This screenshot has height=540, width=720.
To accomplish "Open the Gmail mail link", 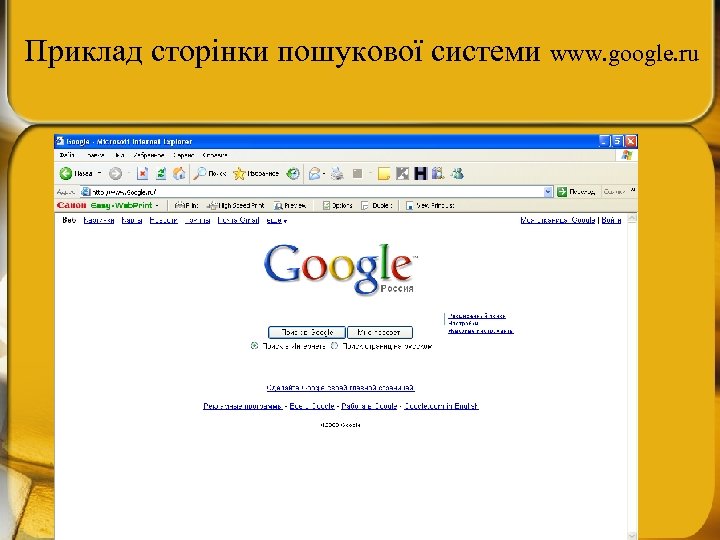I will pos(238,220).
